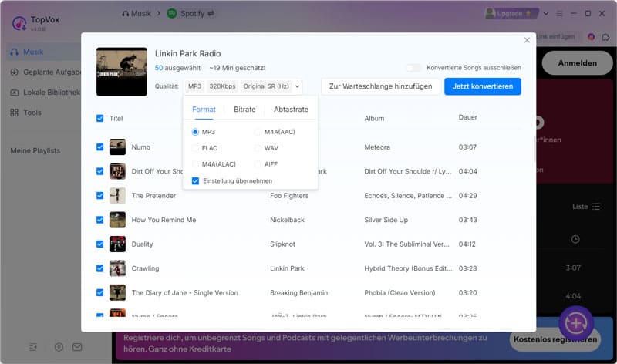Click the Foo Fighters artist text
Image resolution: width=617 pixels, height=364 pixels.
(x=289, y=196)
